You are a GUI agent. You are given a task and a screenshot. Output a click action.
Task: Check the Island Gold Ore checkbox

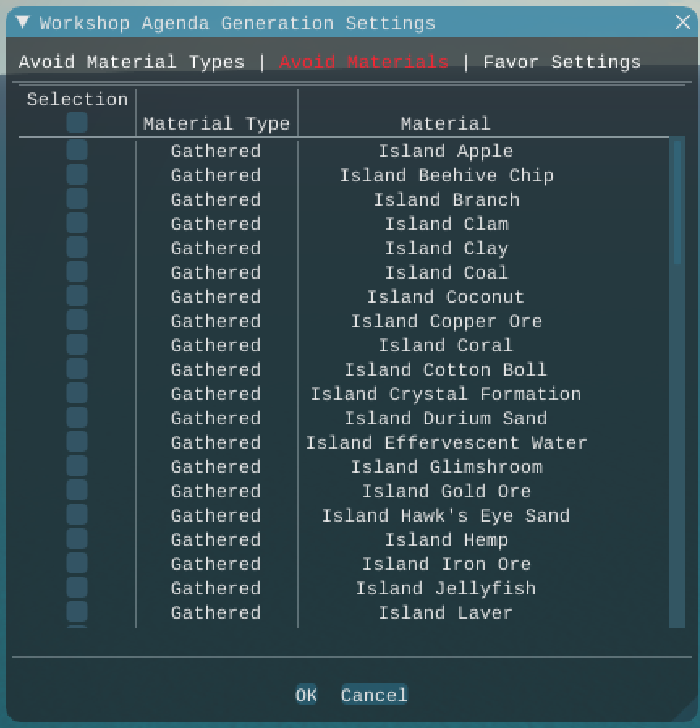pyautogui.click(x=77, y=491)
